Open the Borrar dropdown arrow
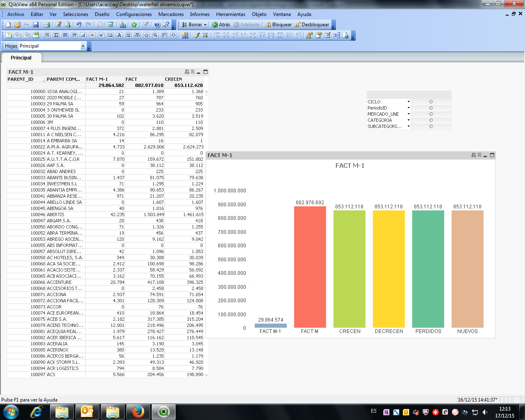Screen dimensions: 525x420 click(x=205, y=25)
